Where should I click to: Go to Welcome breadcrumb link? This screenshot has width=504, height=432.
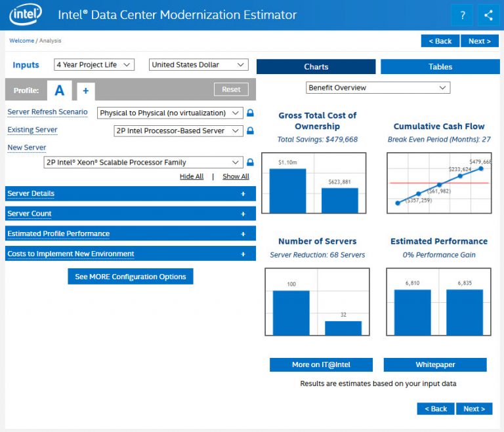[x=22, y=41]
